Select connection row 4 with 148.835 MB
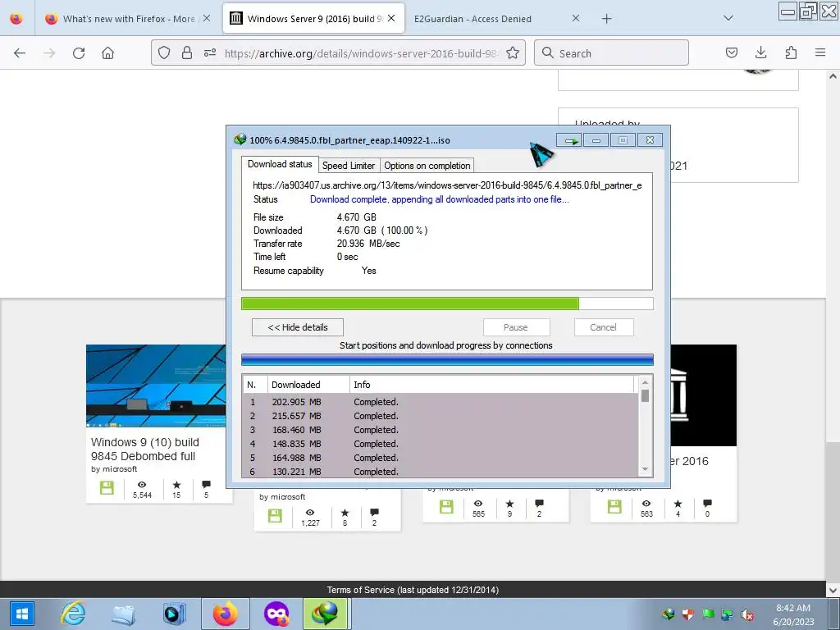 click(441, 444)
